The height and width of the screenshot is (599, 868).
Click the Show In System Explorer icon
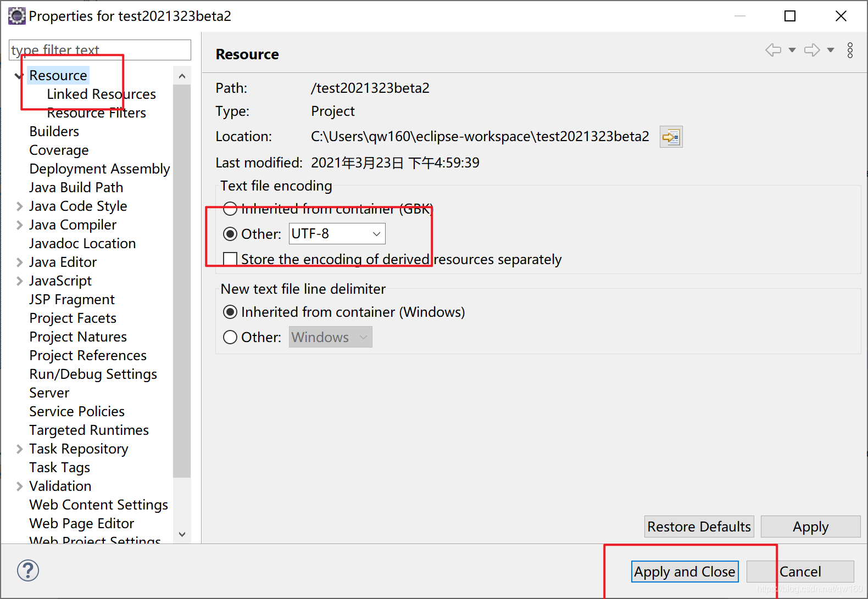click(671, 137)
